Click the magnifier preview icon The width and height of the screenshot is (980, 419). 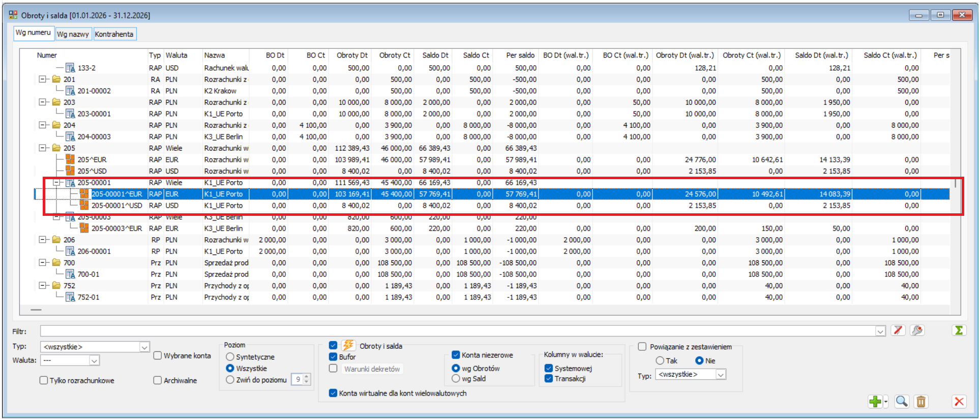click(902, 402)
